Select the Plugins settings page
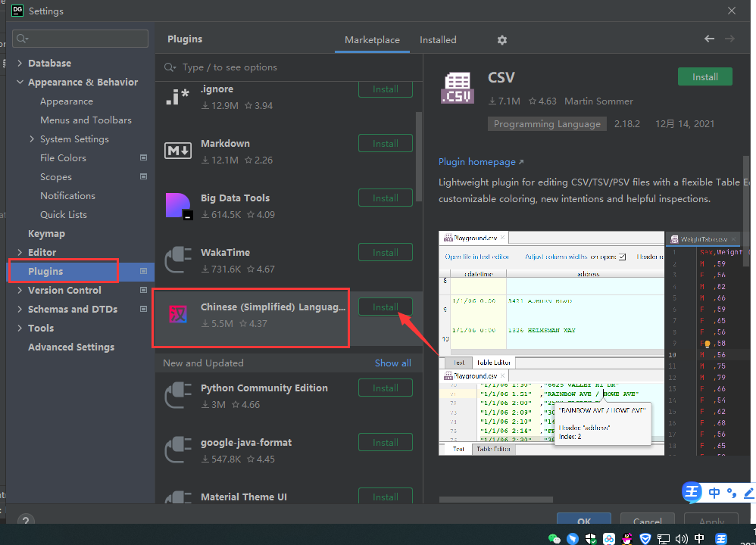This screenshot has height=545, width=756. (80, 271)
